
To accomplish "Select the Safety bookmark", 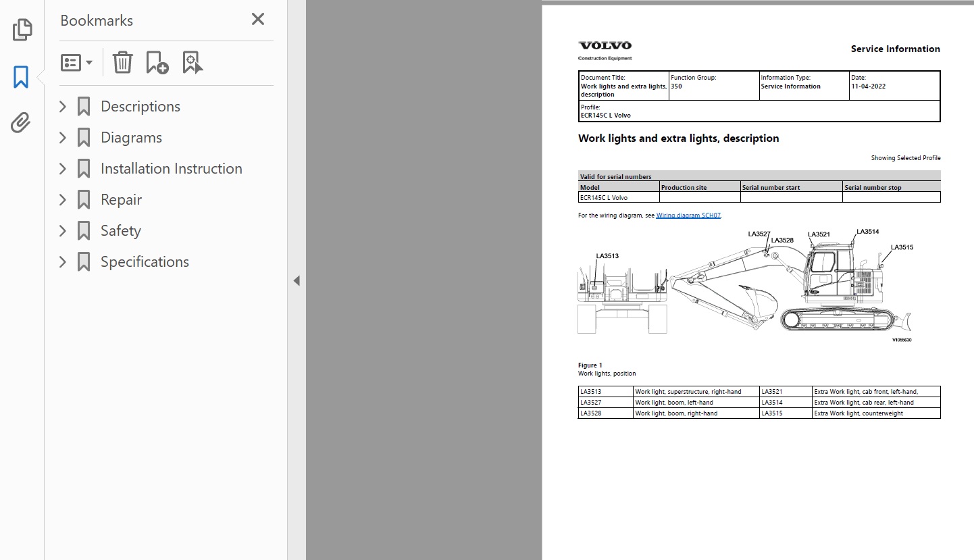I will [x=120, y=231].
